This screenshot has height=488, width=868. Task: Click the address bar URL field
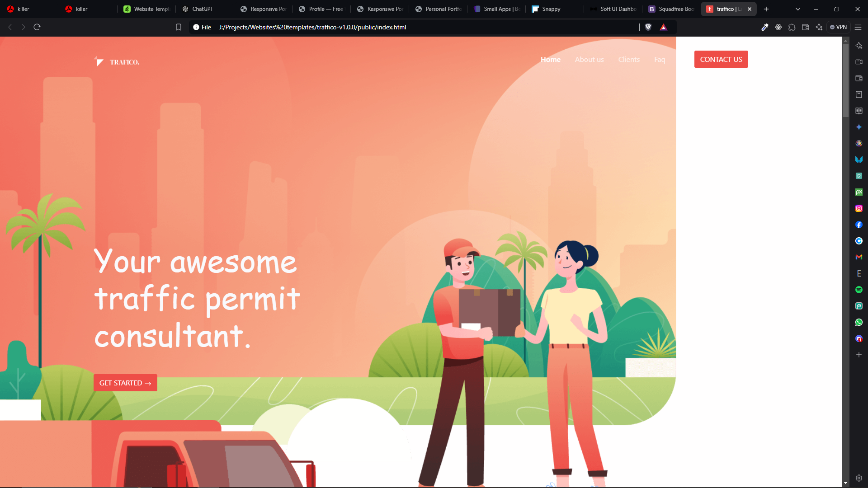tap(425, 27)
